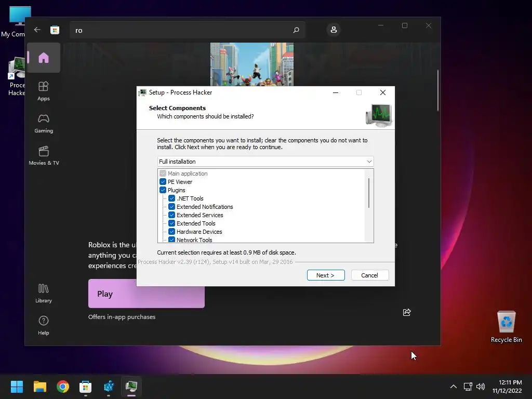
Task: Open Movies & TV in Store sidebar
Action: pyautogui.click(x=44, y=155)
